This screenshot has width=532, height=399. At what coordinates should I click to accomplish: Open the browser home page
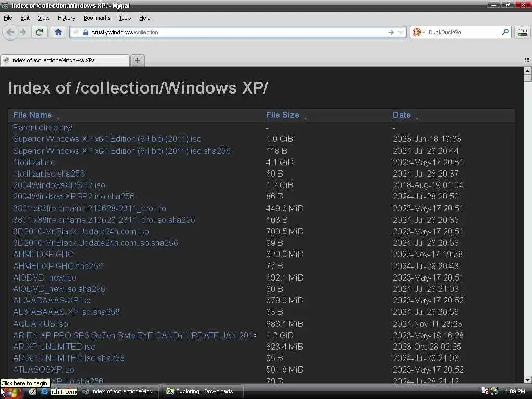(x=58, y=32)
